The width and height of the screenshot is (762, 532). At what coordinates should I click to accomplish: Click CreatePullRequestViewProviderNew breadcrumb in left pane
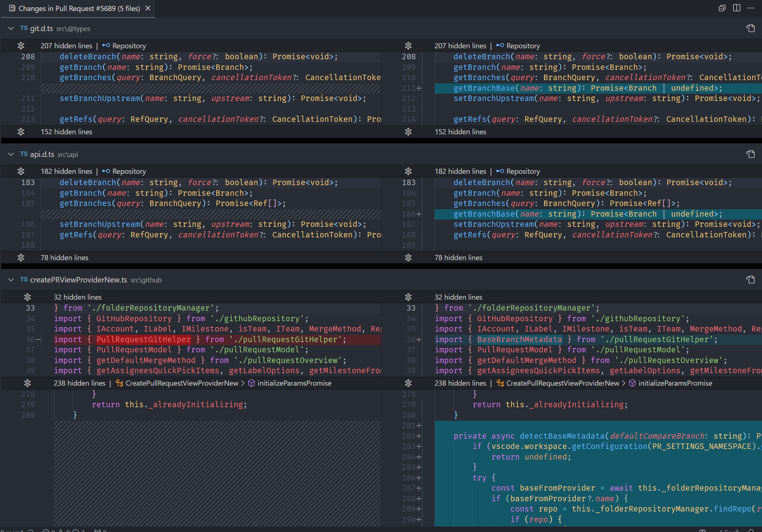point(177,383)
